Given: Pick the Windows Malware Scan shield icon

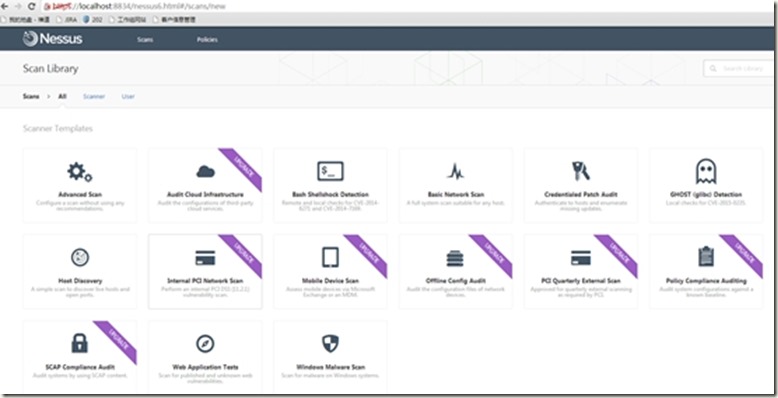Looking at the screenshot, I should point(330,343).
